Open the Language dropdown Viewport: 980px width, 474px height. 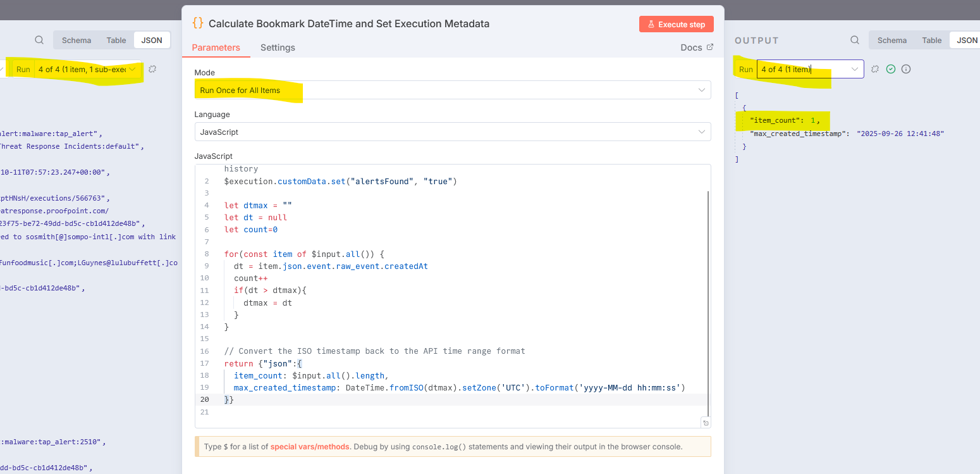click(x=452, y=132)
